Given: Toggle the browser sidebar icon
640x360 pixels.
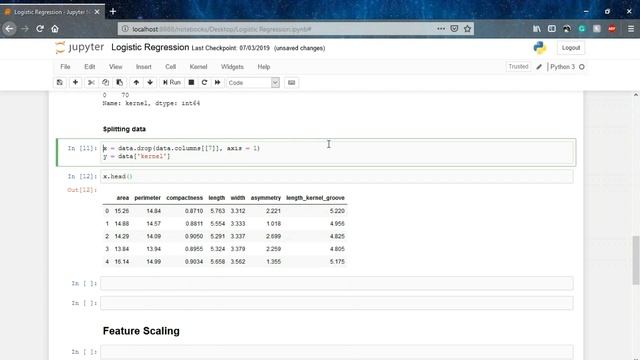Looking at the screenshot, I should coord(552,29).
